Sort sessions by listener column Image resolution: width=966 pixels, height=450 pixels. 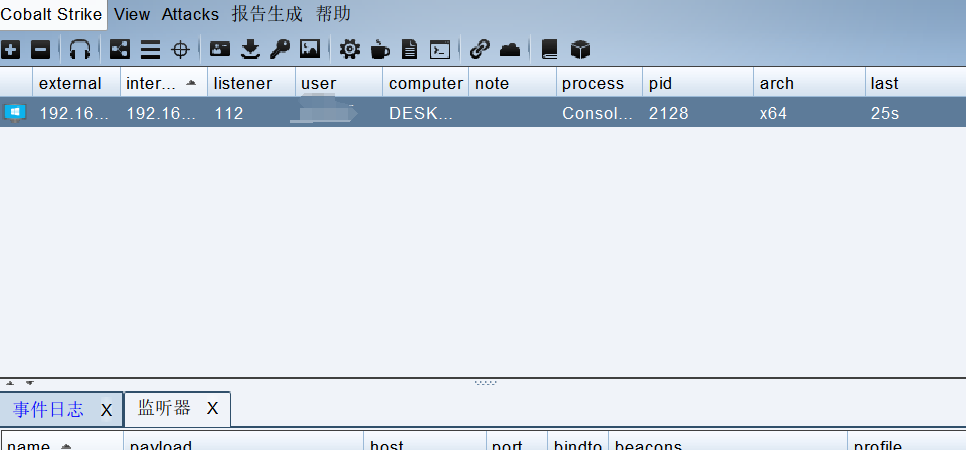pyautogui.click(x=251, y=83)
